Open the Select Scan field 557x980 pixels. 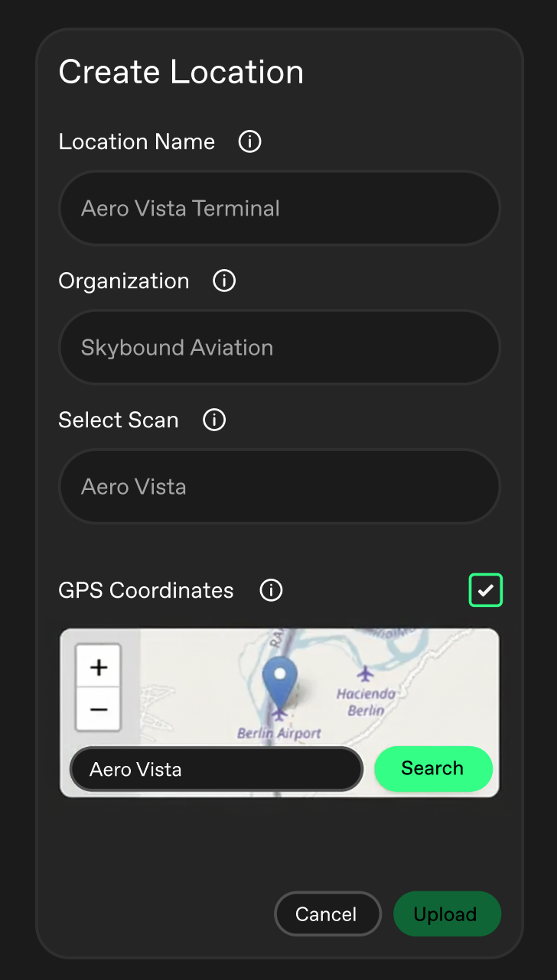click(279, 486)
